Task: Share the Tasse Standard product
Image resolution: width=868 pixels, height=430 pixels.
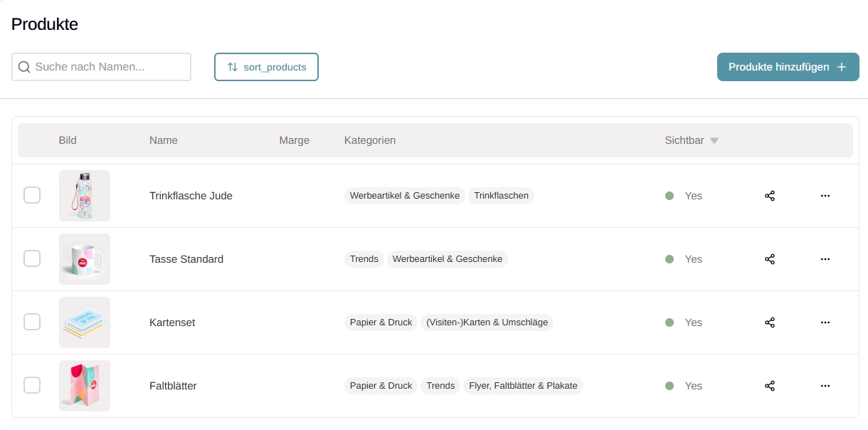Action: (x=769, y=259)
